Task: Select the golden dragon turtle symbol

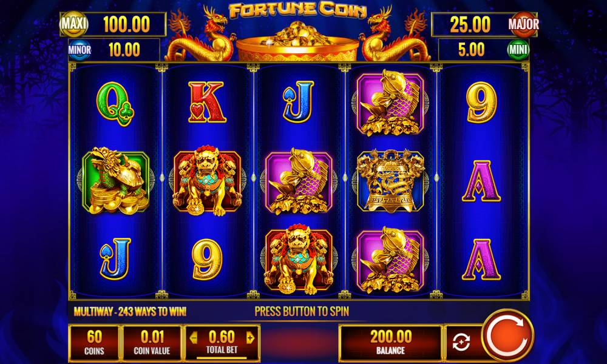Action: click(x=115, y=181)
